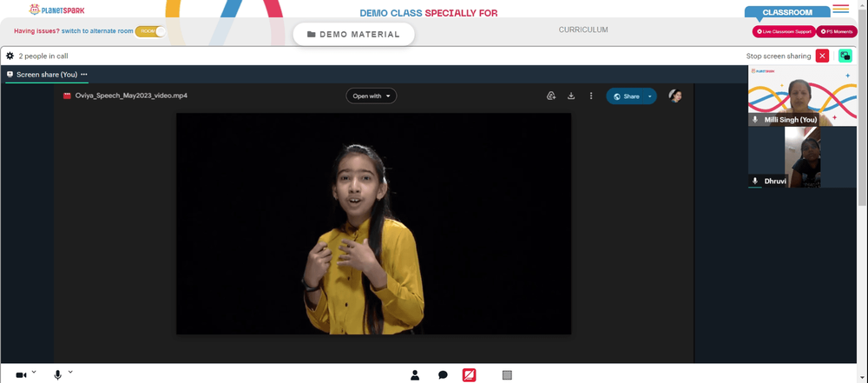Open the participants list icon

[x=415, y=375]
